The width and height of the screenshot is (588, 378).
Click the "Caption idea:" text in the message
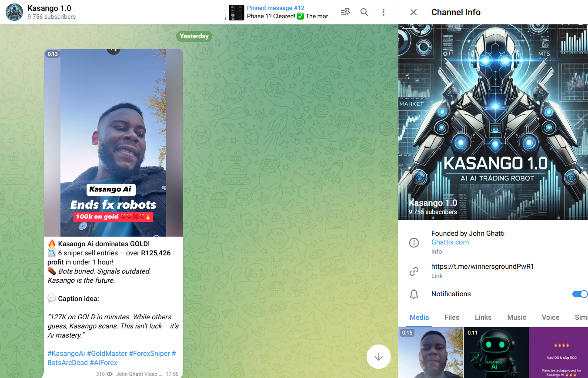click(79, 299)
